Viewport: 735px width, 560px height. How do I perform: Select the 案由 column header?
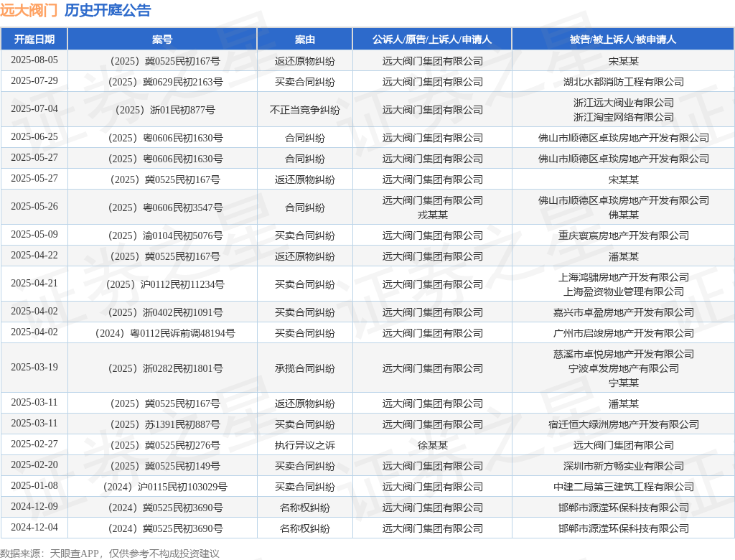point(304,39)
